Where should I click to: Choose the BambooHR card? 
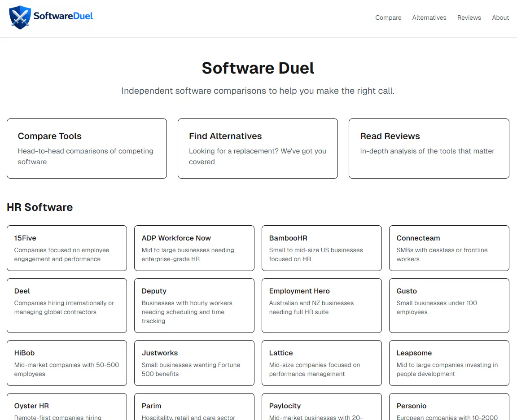(322, 248)
